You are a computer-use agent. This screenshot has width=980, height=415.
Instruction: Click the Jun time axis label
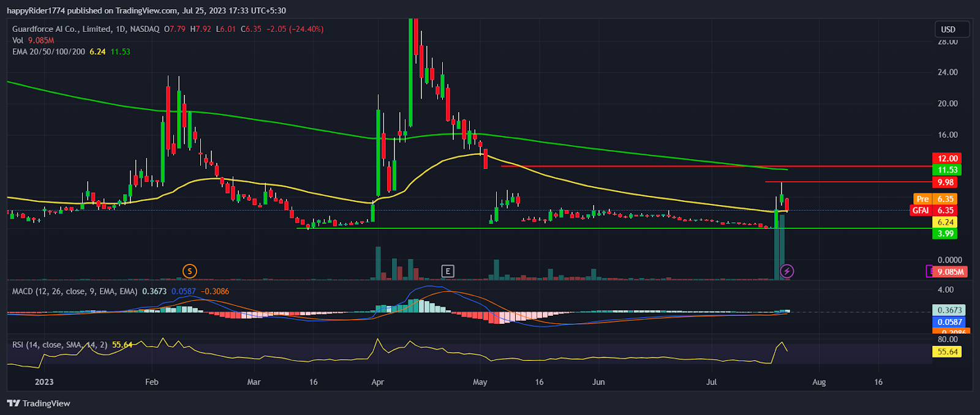click(598, 382)
